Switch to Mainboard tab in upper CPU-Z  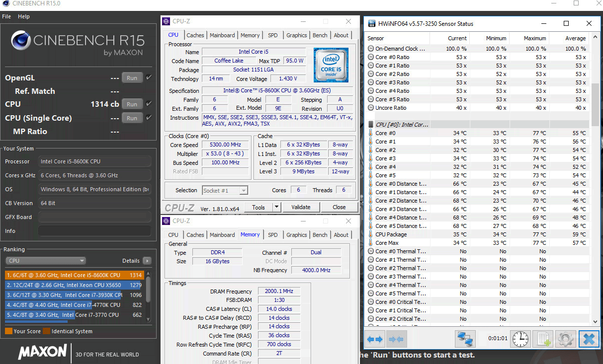(222, 35)
